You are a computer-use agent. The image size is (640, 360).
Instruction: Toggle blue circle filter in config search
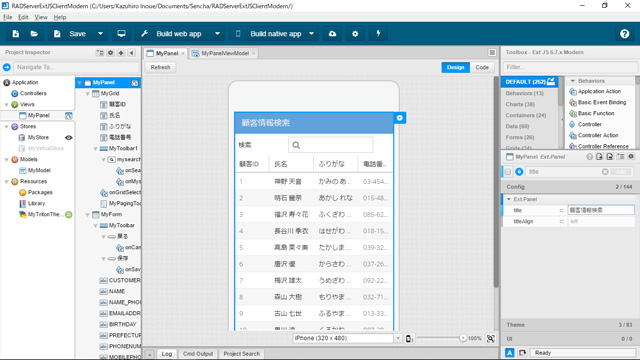coord(519,172)
